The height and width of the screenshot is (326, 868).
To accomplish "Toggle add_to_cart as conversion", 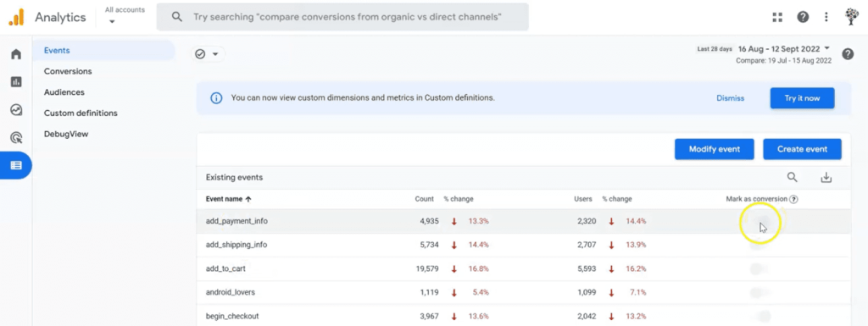I will pos(760,269).
